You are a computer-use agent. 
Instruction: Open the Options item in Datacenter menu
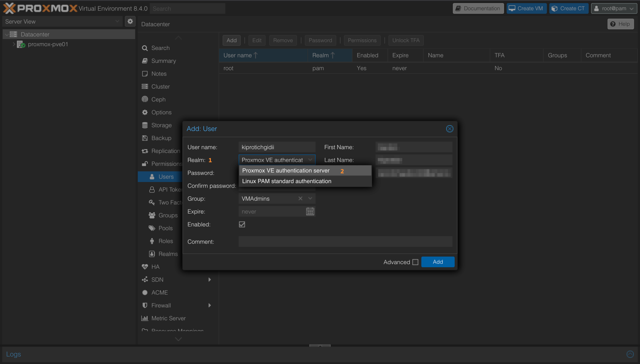(145, 112)
